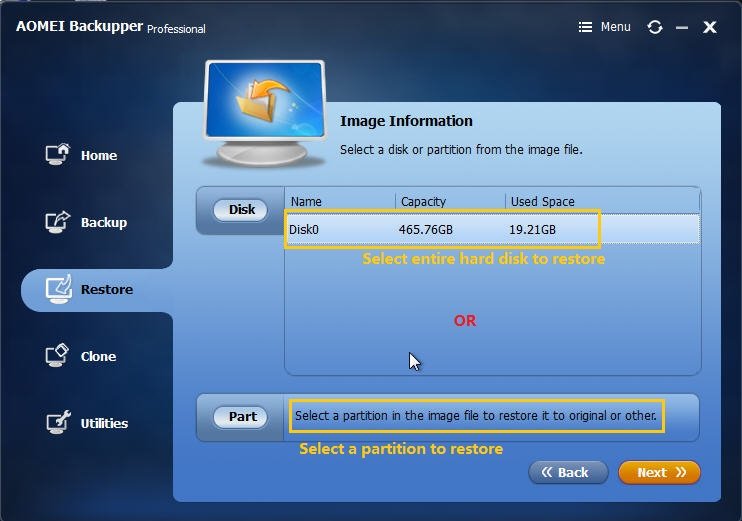Open the Backup section icon

[x=59, y=222]
